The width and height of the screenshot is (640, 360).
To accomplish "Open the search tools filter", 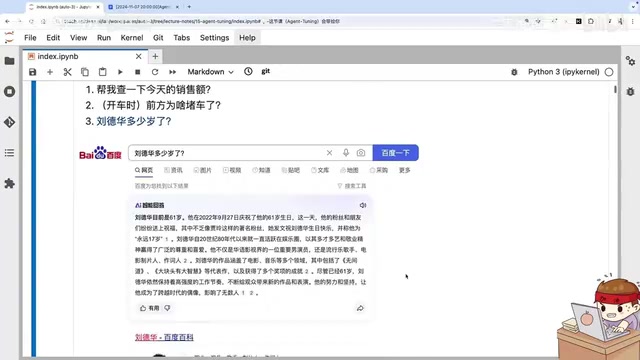I will coord(352,186).
